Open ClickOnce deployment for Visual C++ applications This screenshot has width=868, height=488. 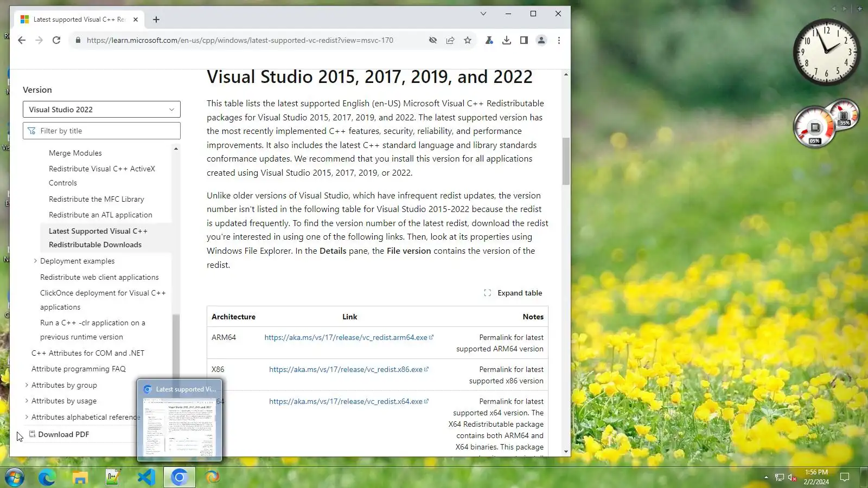103,300
